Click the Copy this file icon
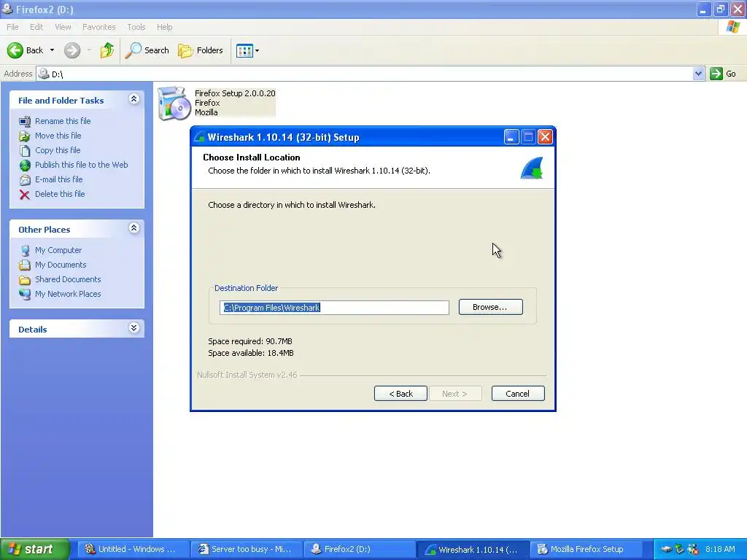The width and height of the screenshot is (747, 560). [x=25, y=150]
